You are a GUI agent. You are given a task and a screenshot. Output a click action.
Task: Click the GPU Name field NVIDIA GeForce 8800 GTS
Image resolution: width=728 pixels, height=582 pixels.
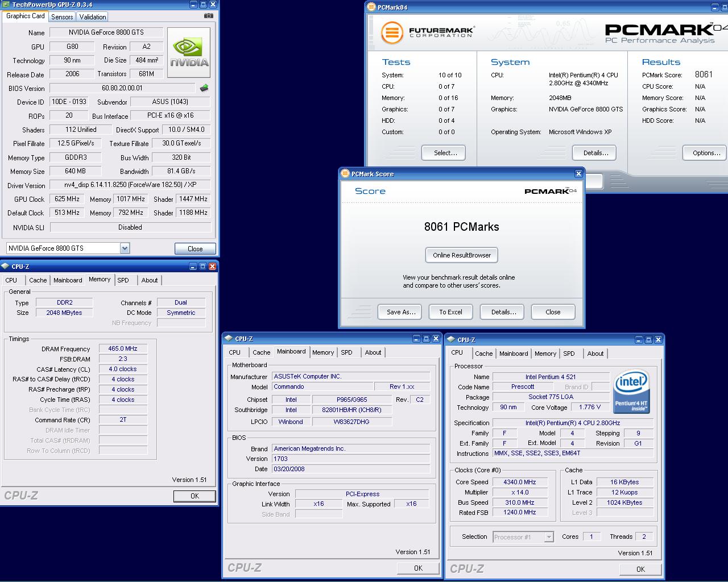point(107,32)
